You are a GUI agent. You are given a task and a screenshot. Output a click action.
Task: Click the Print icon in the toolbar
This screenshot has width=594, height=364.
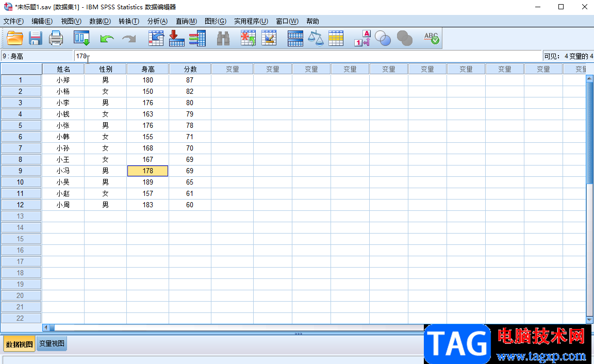[x=56, y=38]
